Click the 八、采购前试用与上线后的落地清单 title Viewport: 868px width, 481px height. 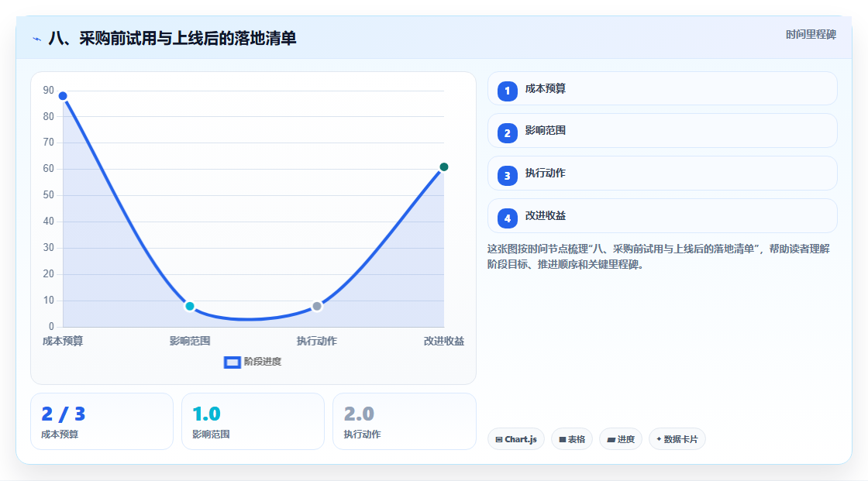tap(173, 38)
